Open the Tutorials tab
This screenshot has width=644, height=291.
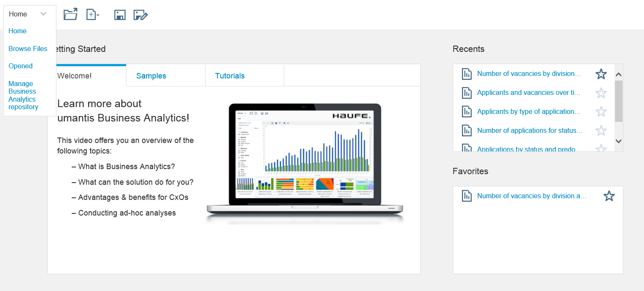[230, 76]
